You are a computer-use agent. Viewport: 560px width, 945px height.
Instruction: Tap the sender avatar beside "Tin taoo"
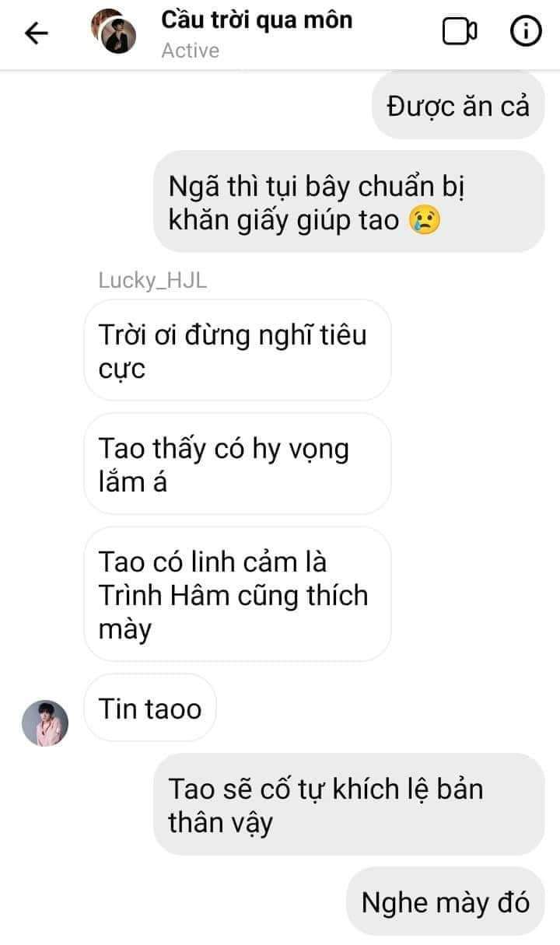(45, 723)
